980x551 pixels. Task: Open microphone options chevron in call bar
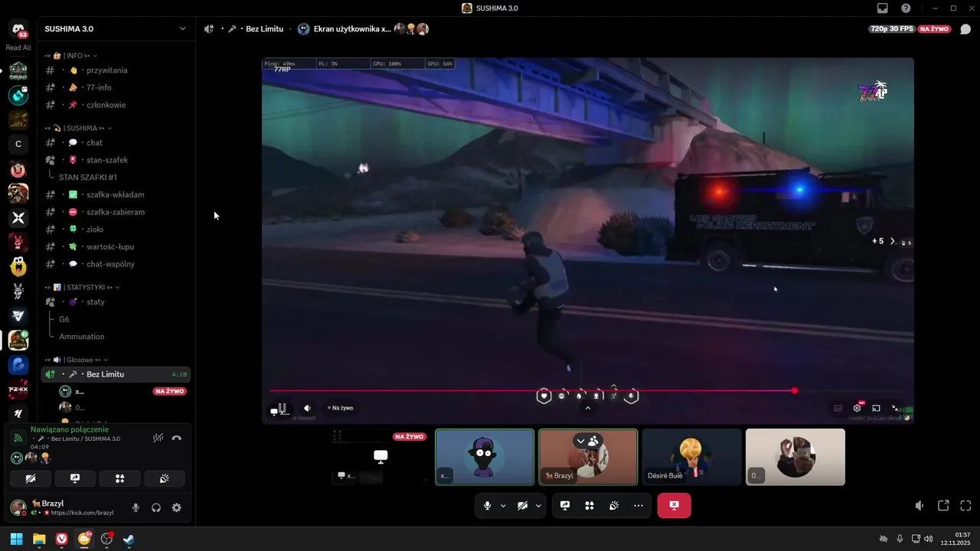tap(503, 506)
